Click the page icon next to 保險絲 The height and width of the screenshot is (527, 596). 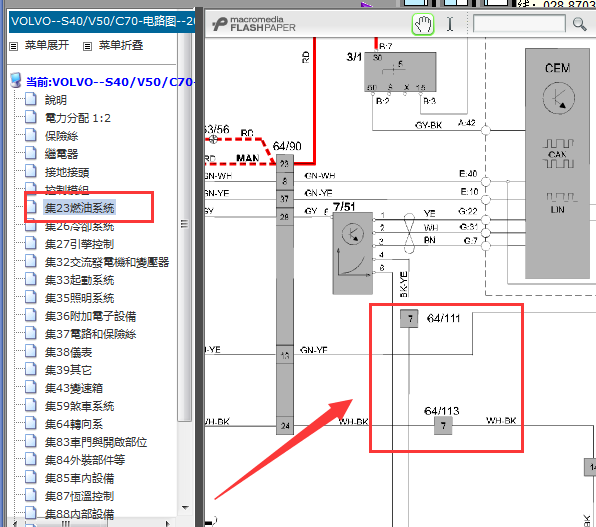tap(31, 135)
